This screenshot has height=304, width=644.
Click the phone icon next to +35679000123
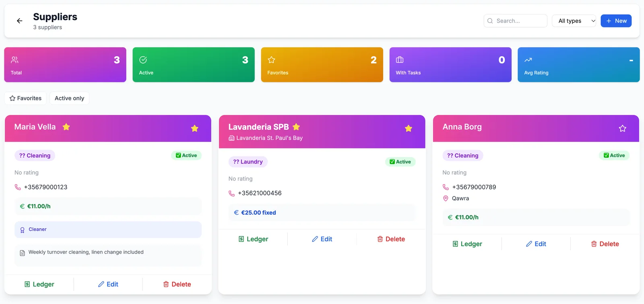18,187
